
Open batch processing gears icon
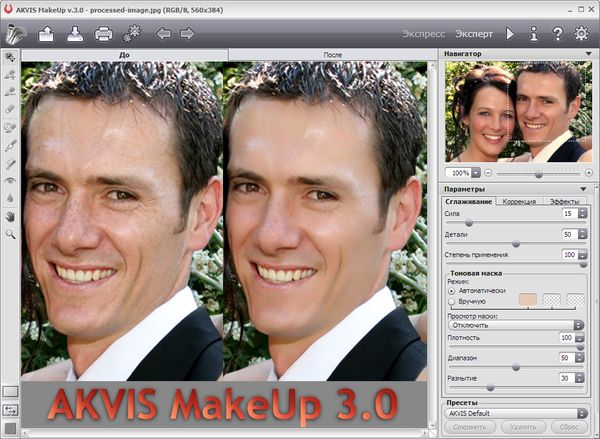132,34
